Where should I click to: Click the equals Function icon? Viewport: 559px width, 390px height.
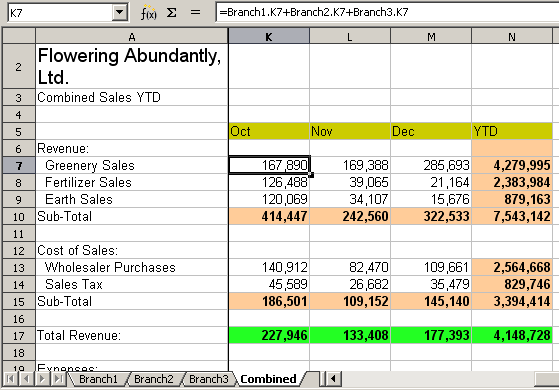195,12
